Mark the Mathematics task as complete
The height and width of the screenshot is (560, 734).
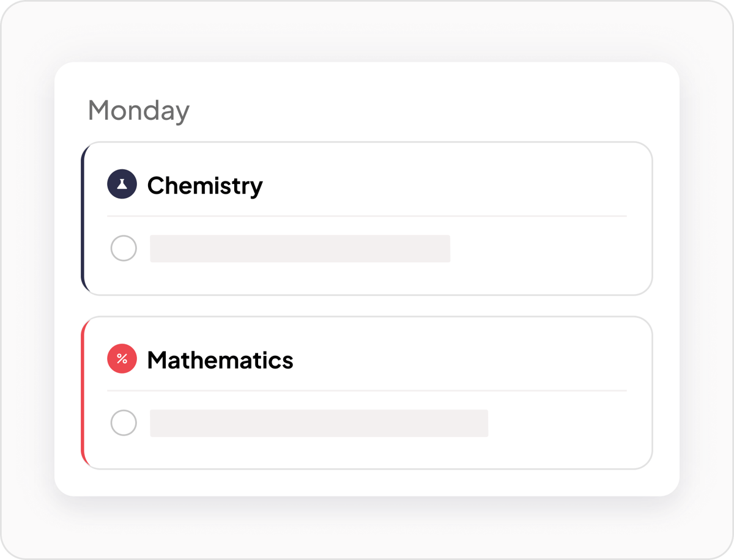coord(124,423)
